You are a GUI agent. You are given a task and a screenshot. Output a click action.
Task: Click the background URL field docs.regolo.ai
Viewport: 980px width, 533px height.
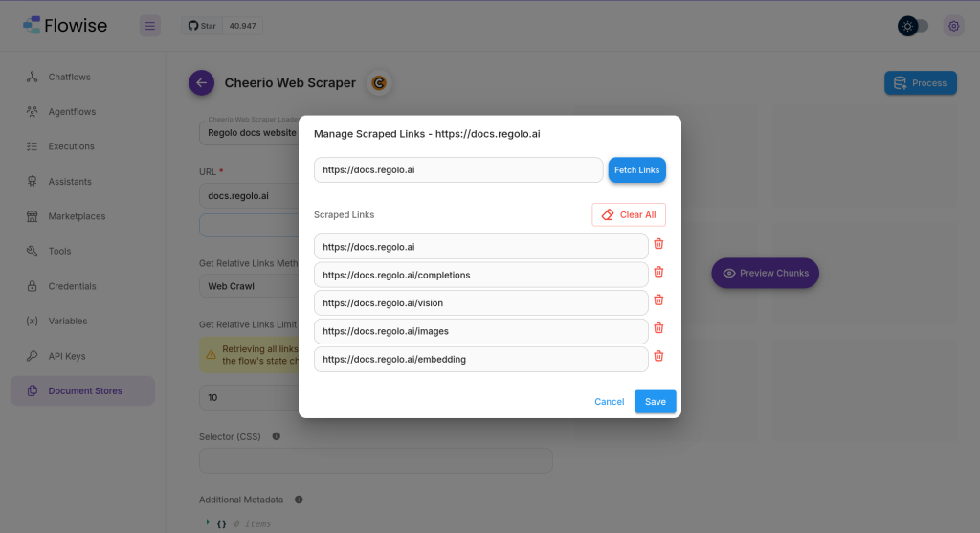(x=250, y=195)
